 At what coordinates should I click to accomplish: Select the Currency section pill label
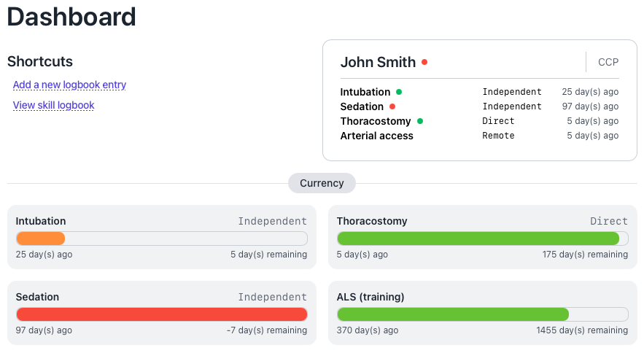(322, 183)
